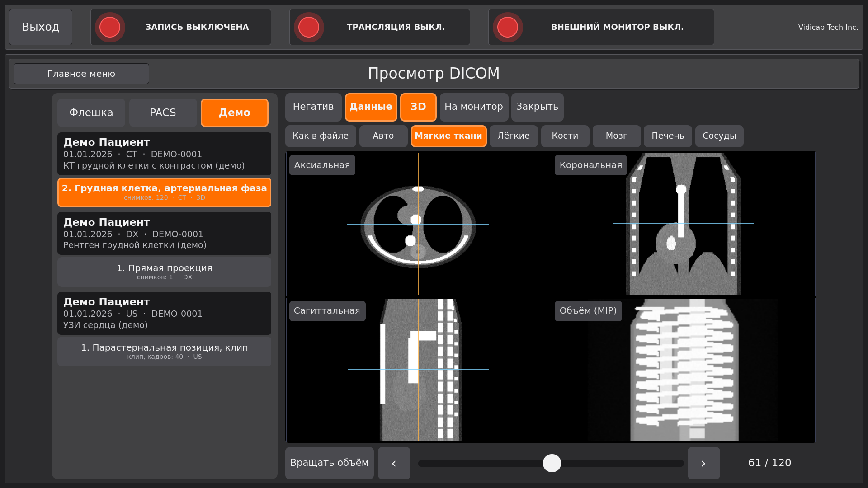Choose Мягкие ткани window preset

tap(448, 136)
